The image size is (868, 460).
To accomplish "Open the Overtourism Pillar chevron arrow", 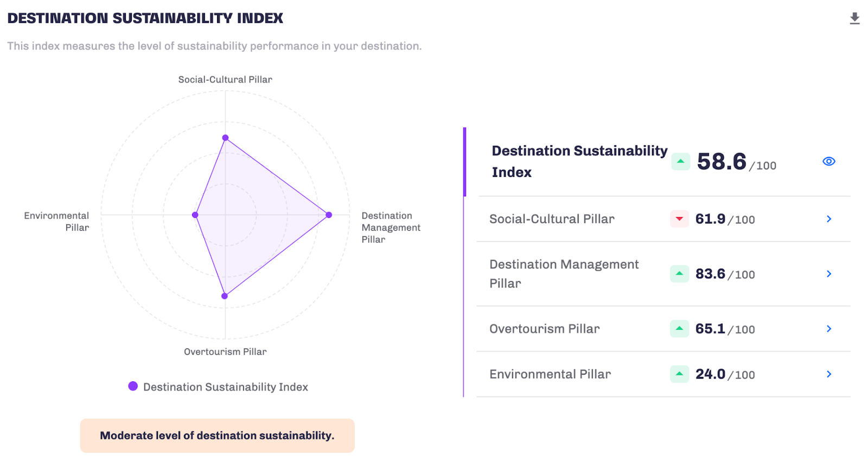I will pyautogui.click(x=828, y=328).
